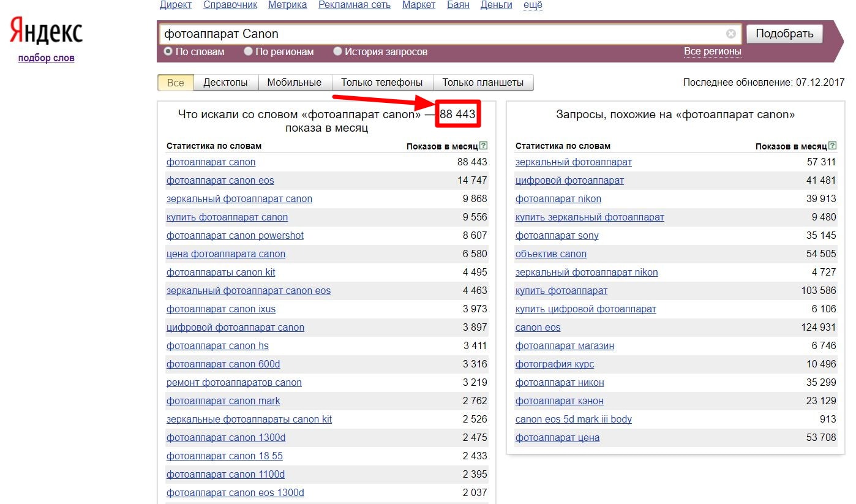Click the Яндекс logo

[46, 31]
